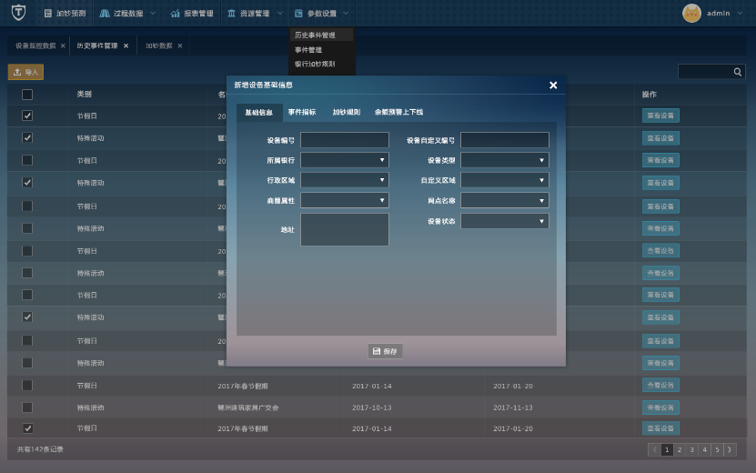Close the 新增设备基础信息 dialog with X
756x473 pixels.
553,85
